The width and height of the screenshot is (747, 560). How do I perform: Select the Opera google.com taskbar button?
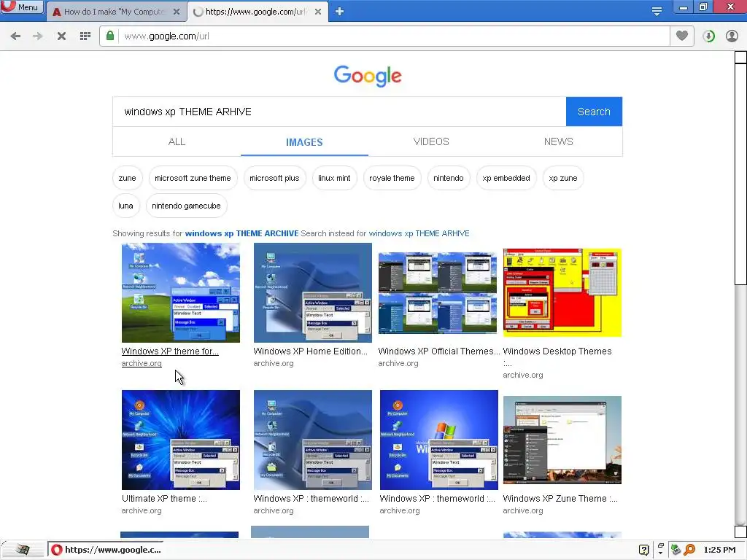pos(106,550)
